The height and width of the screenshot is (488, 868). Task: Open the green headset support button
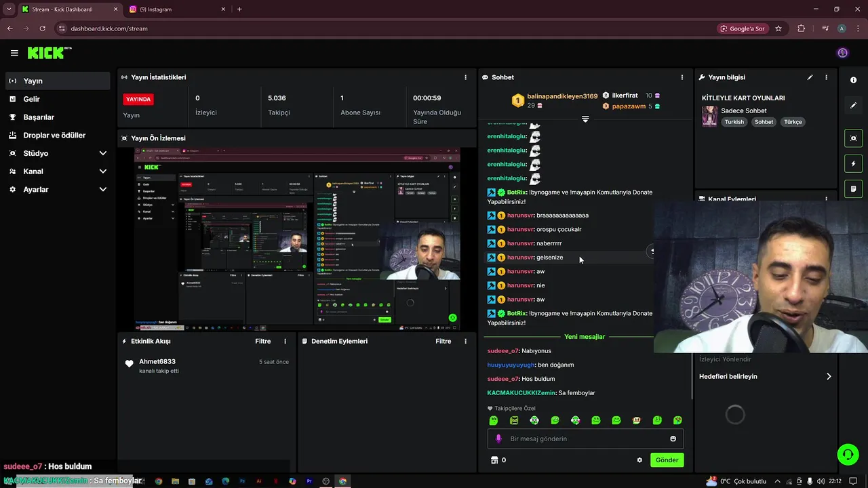pyautogui.click(x=848, y=454)
